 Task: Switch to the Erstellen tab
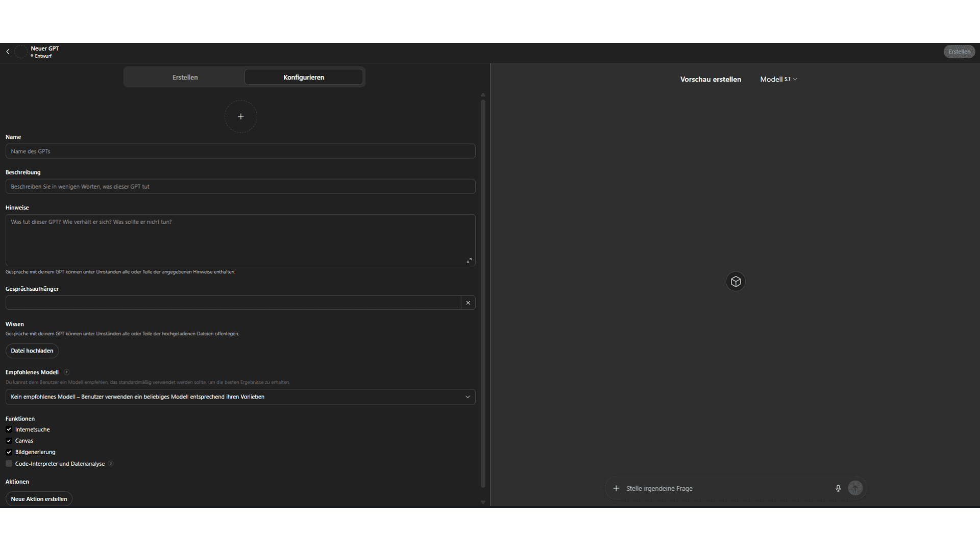(x=185, y=77)
